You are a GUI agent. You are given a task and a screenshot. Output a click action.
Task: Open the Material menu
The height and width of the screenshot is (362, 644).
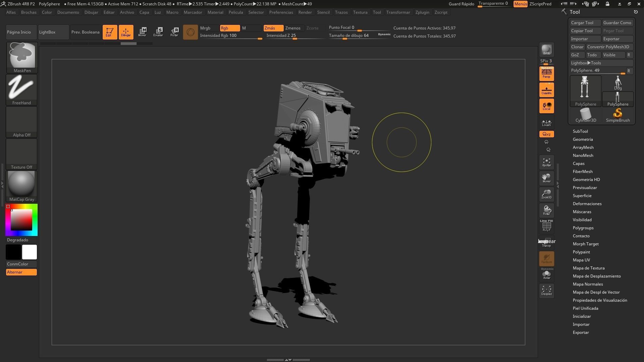tap(215, 12)
